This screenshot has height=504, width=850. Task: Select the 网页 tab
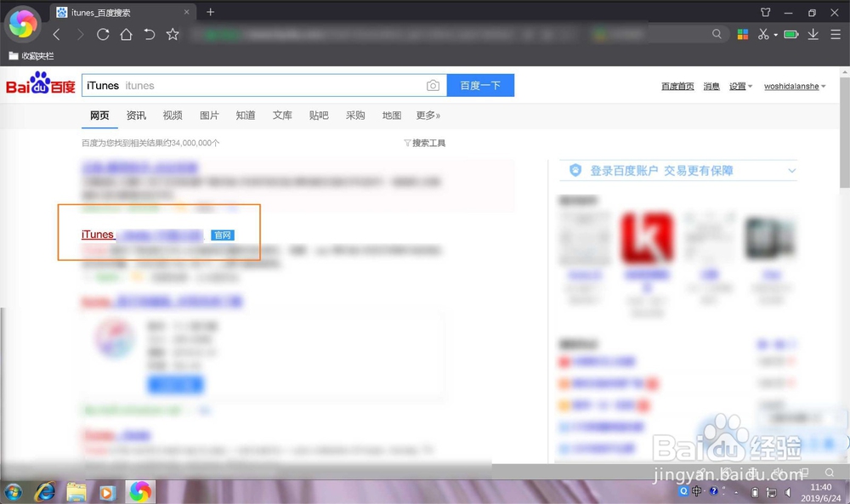[99, 116]
